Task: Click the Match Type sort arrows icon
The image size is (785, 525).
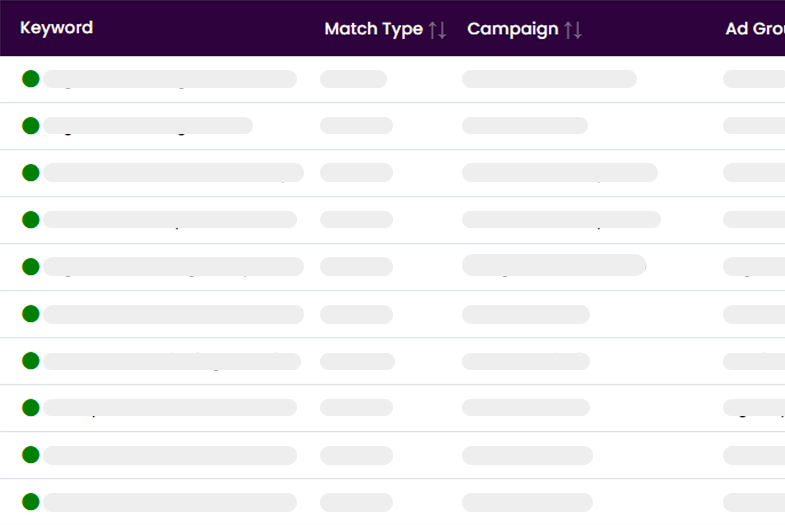Action: coord(437,30)
